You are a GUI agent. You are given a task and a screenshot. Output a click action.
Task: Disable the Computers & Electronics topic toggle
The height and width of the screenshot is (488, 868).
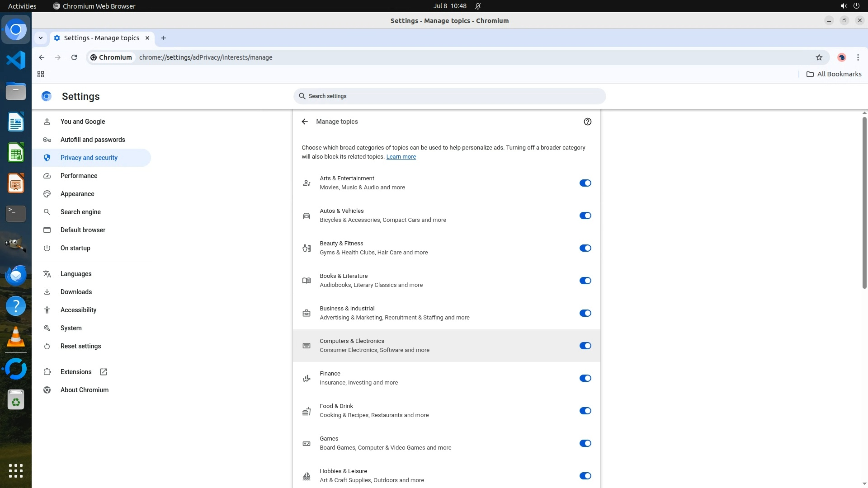(585, 346)
